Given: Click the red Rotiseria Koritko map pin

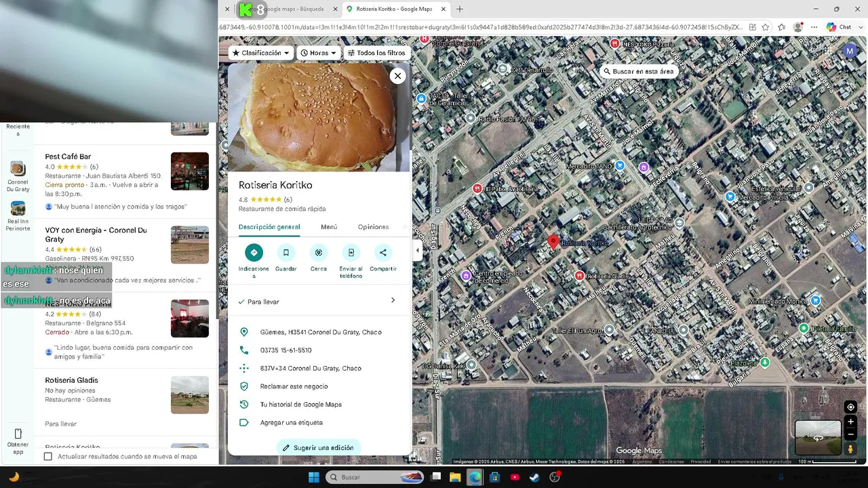Looking at the screenshot, I should click(x=553, y=242).
